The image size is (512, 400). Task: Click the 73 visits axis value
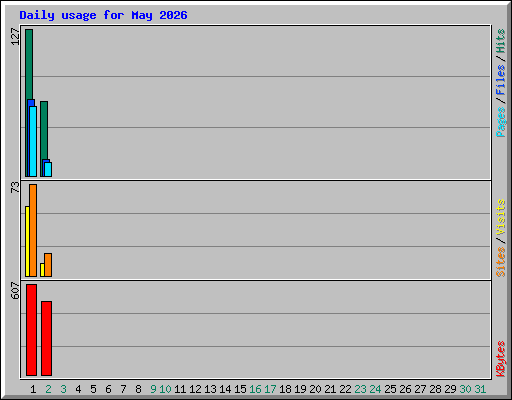15,187
